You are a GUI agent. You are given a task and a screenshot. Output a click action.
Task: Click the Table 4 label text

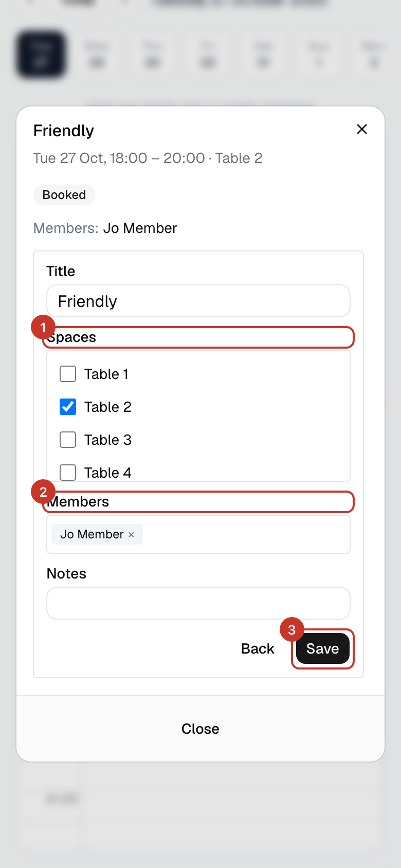[108, 473]
